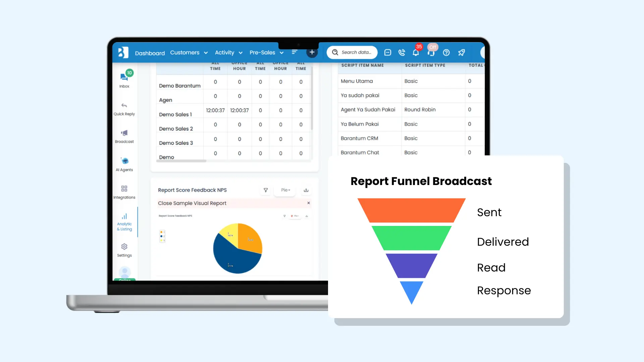Viewport: 644px width, 362px height.
Task: Click the rocket icon in top bar
Action: [x=462, y=53]
